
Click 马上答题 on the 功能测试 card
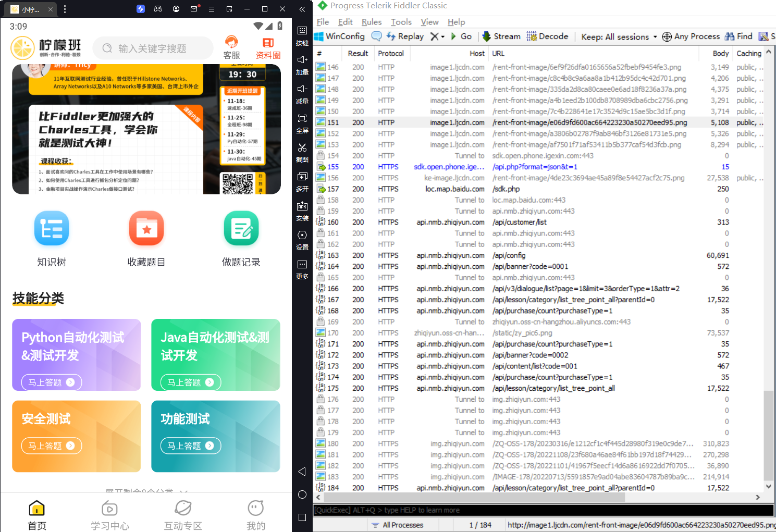click(191, 446)
